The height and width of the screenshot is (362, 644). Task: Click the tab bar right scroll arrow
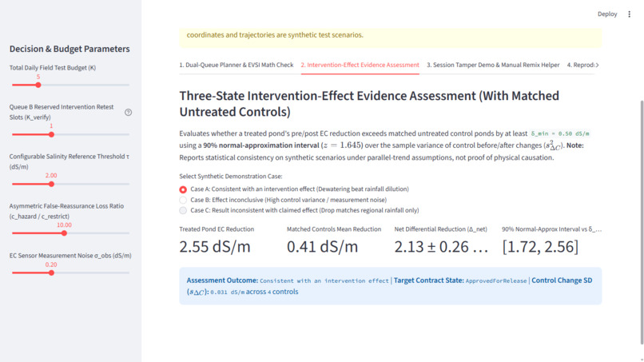click(597, 65)
